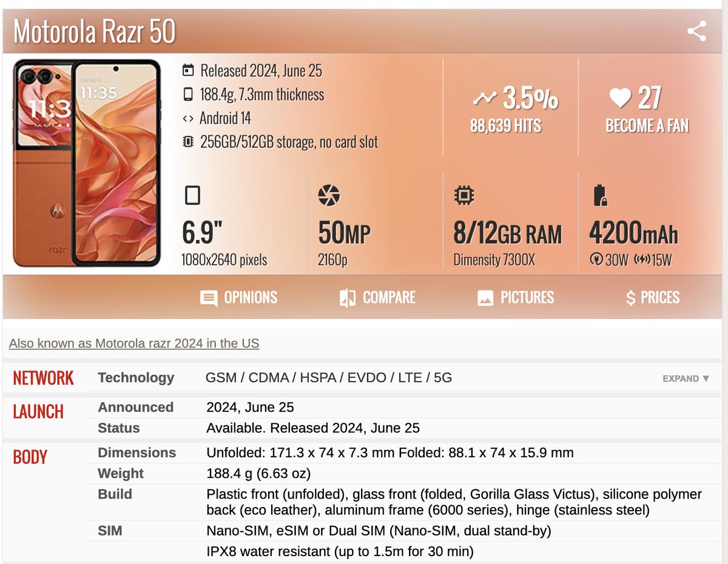Viewport: 728px width, 564px height.
Task: Click the calendar icon beside release date
Action: [x=188, y=71]
